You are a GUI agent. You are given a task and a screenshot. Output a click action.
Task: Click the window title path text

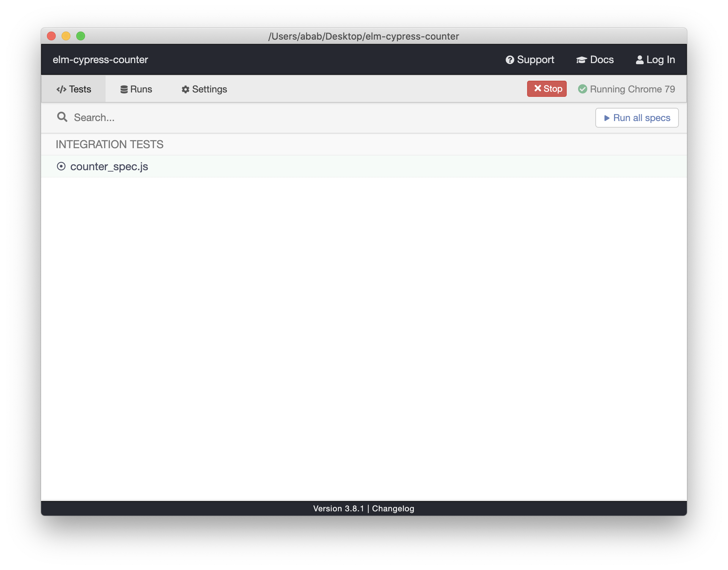tap(364, 36)
